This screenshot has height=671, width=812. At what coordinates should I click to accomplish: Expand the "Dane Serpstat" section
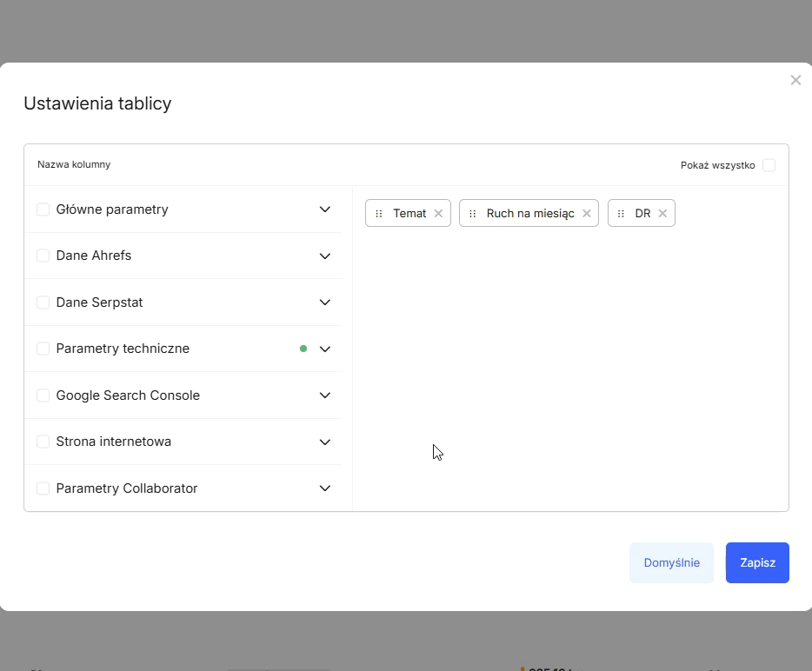pos(324,302)
